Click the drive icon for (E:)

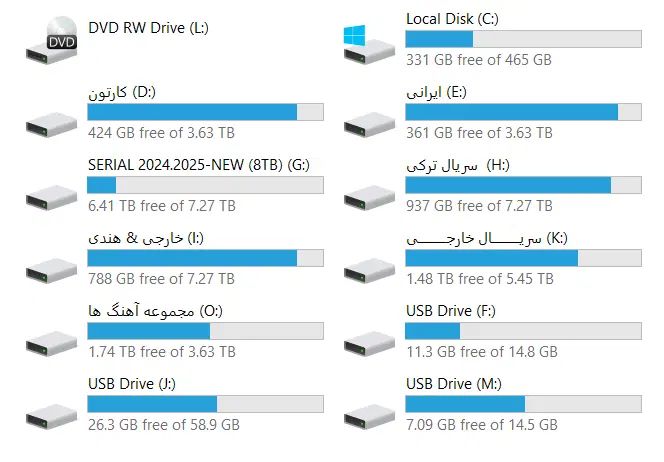[369, 124]
